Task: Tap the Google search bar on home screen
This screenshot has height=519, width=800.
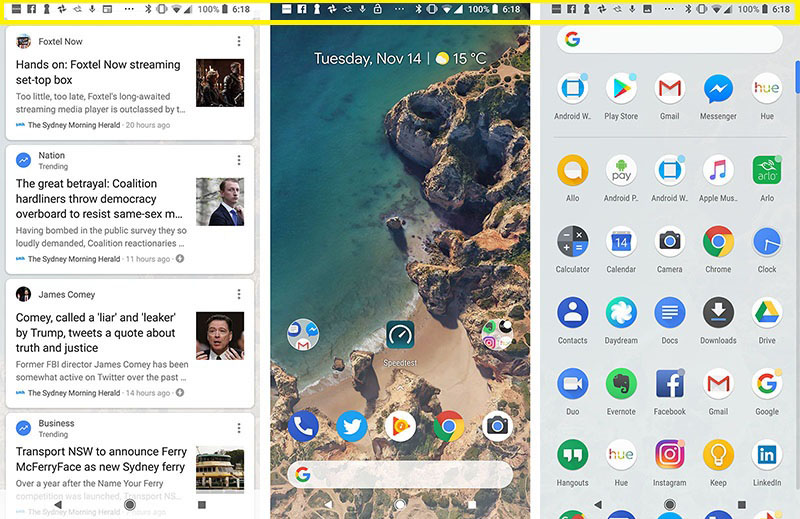Action: click(400, 474)
